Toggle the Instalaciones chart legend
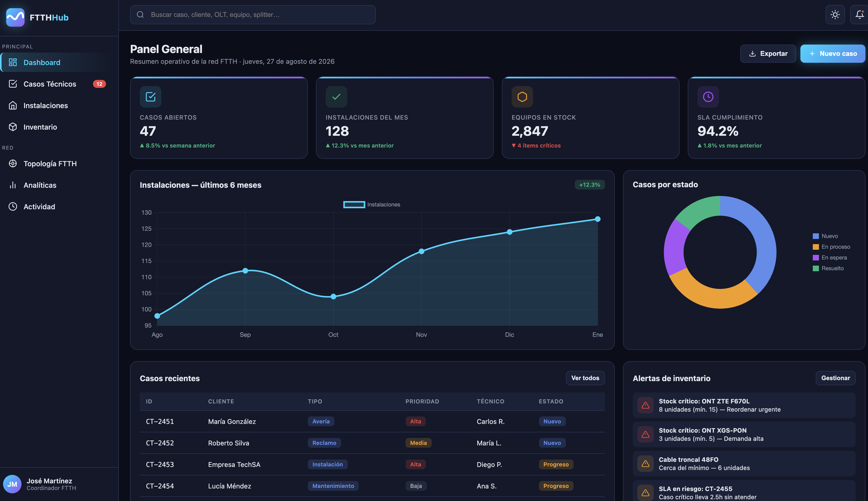Screen dimensions: 868x501 [372, 204]
